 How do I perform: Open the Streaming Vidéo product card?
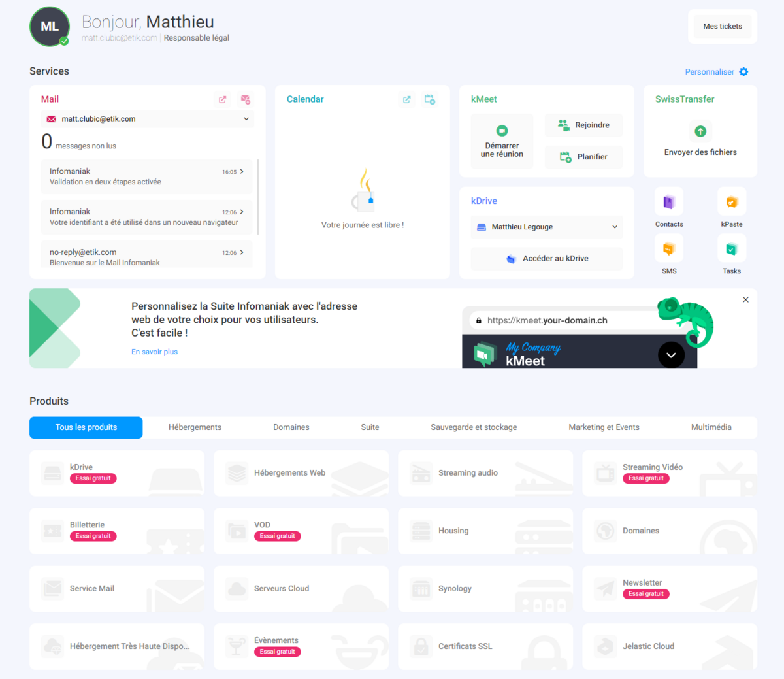(x=670, y=473)
